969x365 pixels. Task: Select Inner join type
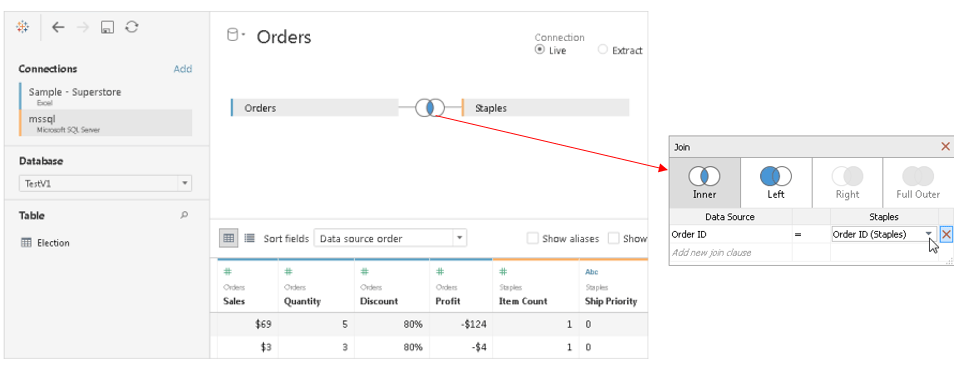click(705, 183)
